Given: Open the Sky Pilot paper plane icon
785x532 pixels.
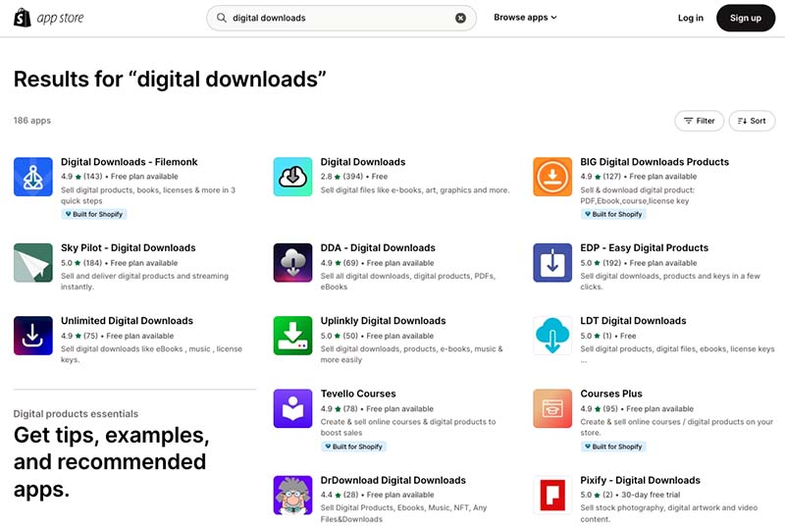Looking at the screenshot, I should (x=33, y=263).
